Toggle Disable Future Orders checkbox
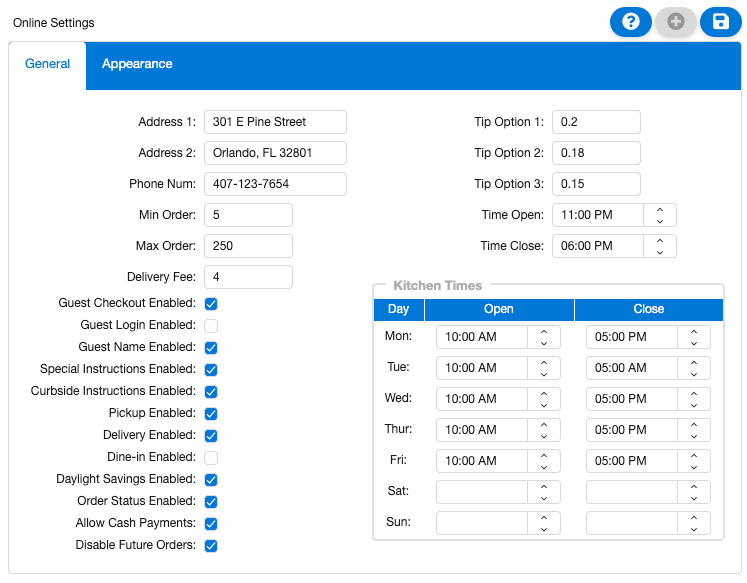Viewport: 747px width, 583px height. (211, 546)
